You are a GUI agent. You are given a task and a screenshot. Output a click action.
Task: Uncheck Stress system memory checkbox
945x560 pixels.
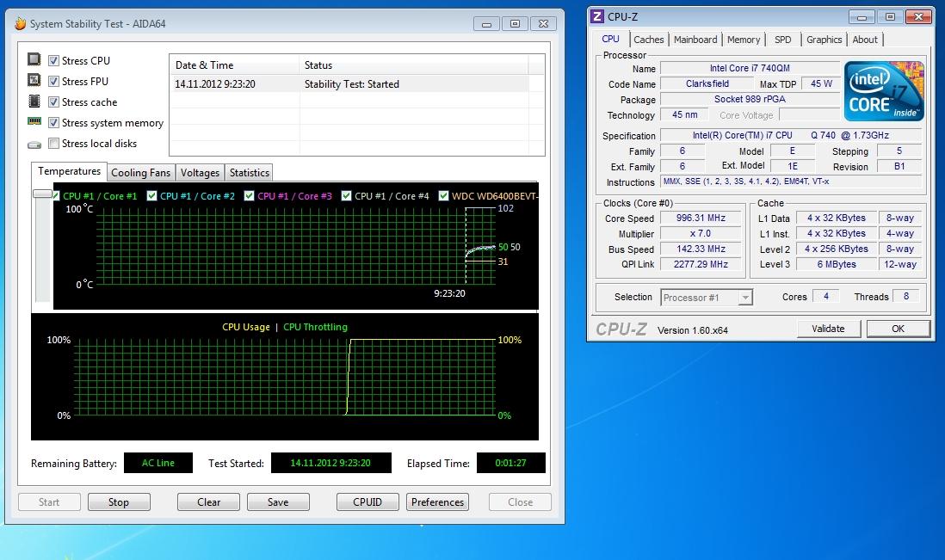point(53,123)
